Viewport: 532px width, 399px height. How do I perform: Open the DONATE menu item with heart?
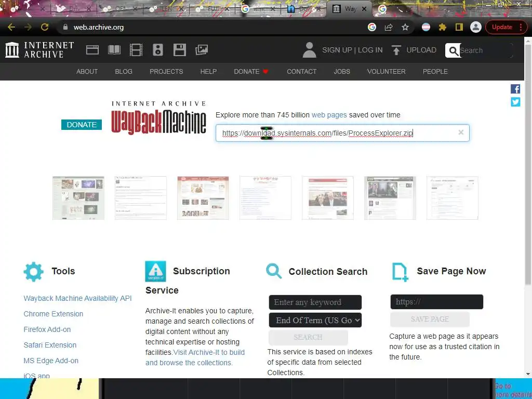(x=251, y=72)
